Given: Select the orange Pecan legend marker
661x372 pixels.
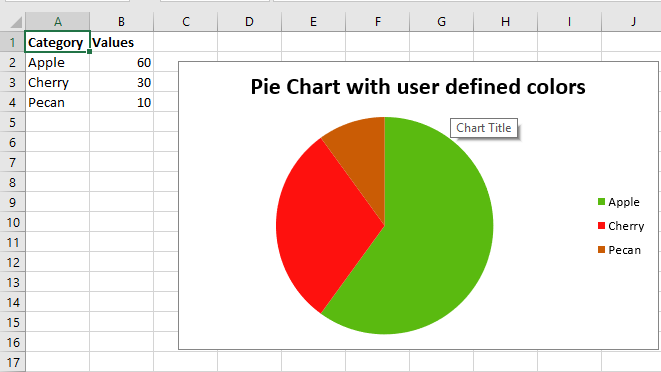Looking at the screenshot, I should point(601,250).
